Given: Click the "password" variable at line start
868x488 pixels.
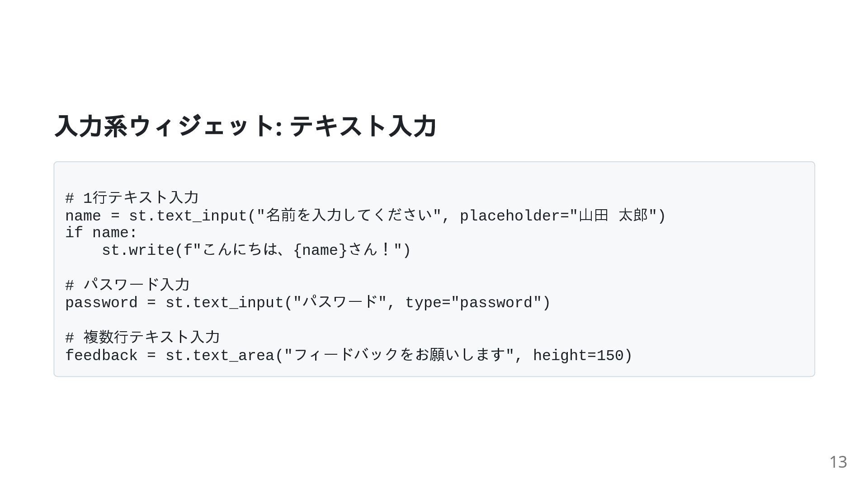Looking at the screenshot, I should pyautogui.click(x=101, y=303).
